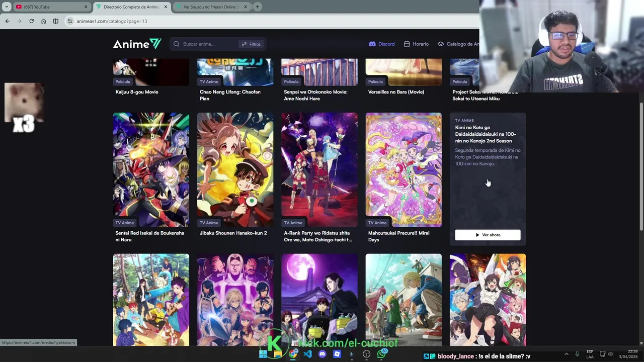
Task: Close the Ver Sousou no Frieren tab
Action: coord(246,7)
